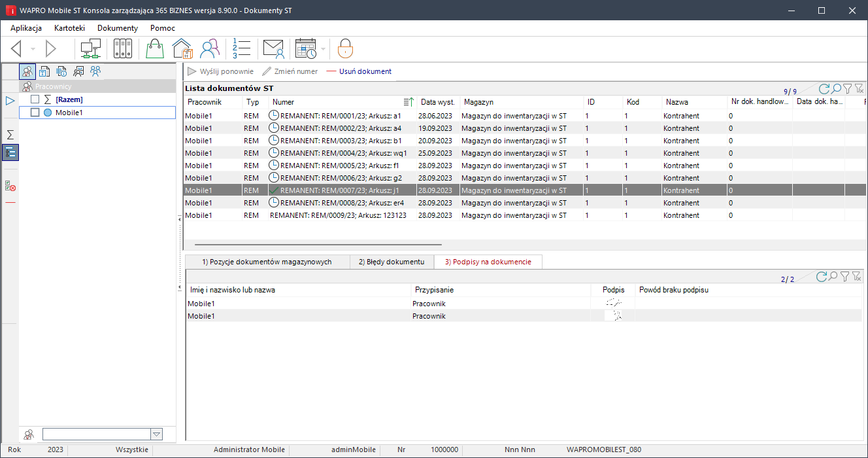Select the Mobile1 item in employee tree
This screenshot has width=868, height=458.
tap(69, 113)
